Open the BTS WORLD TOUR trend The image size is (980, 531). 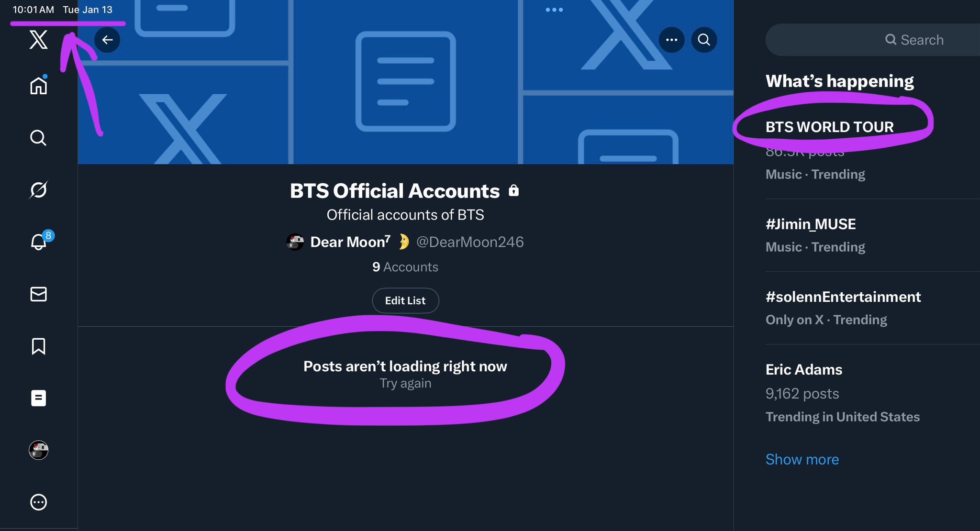tap(829, 127)
